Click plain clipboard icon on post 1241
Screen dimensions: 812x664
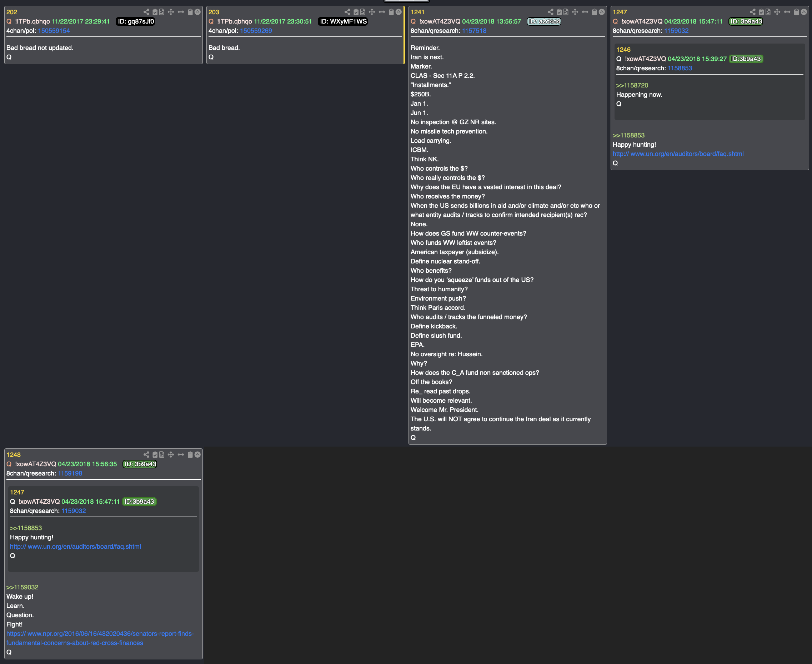tap(595, 12)
